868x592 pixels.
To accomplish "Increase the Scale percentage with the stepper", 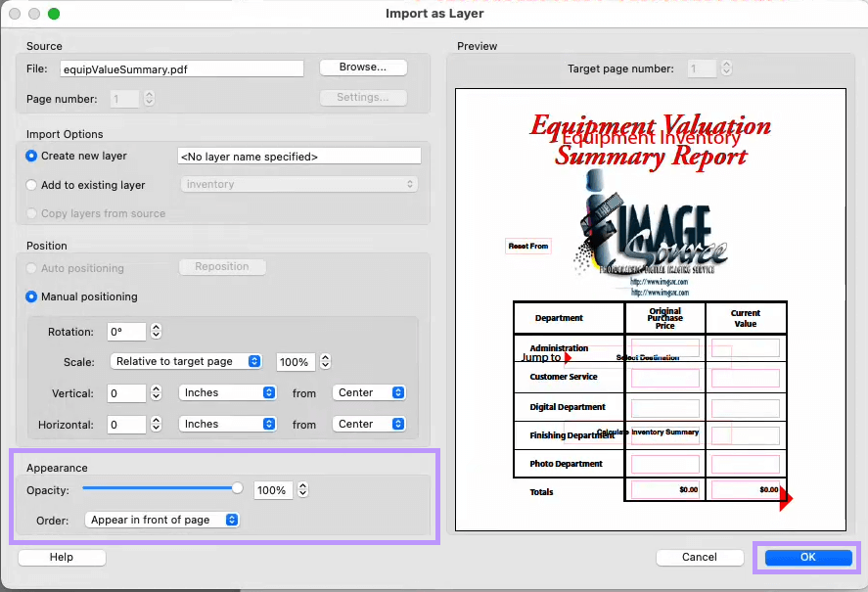I will 324,357.
